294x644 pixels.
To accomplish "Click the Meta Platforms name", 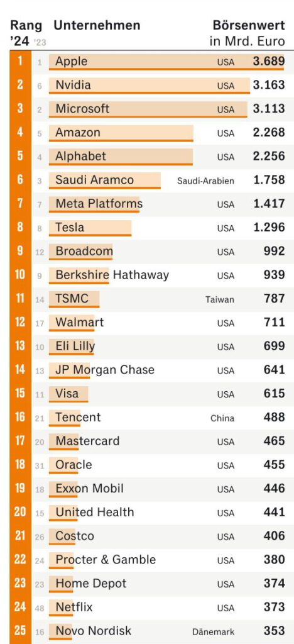I will 99,203.
